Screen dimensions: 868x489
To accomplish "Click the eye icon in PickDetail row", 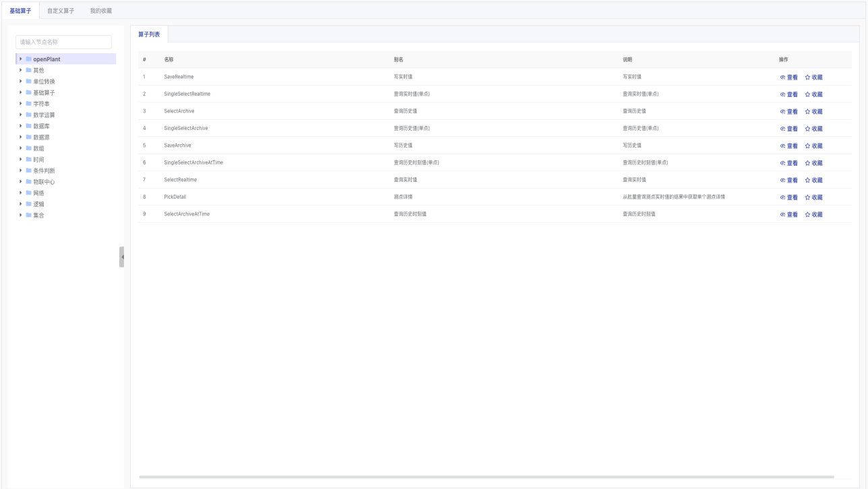I will pyautogui.click(x=782, y=197).
